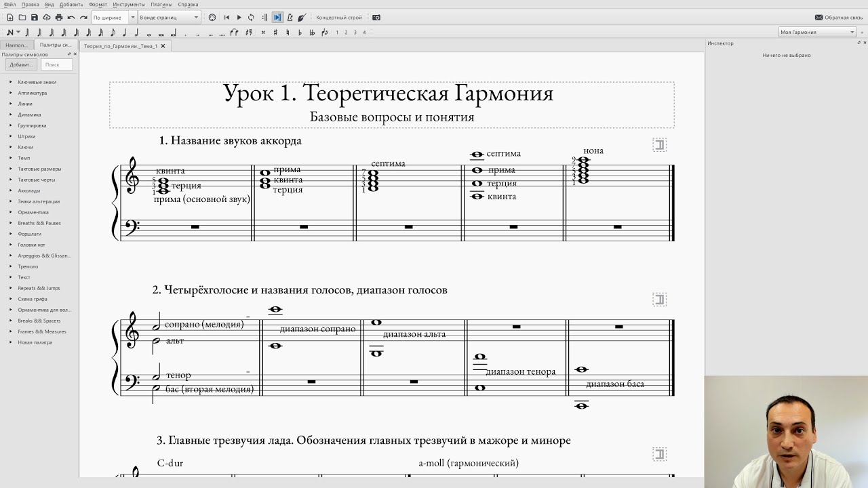
Task: Select the eighth note duration
Action: tap(112, 32)
